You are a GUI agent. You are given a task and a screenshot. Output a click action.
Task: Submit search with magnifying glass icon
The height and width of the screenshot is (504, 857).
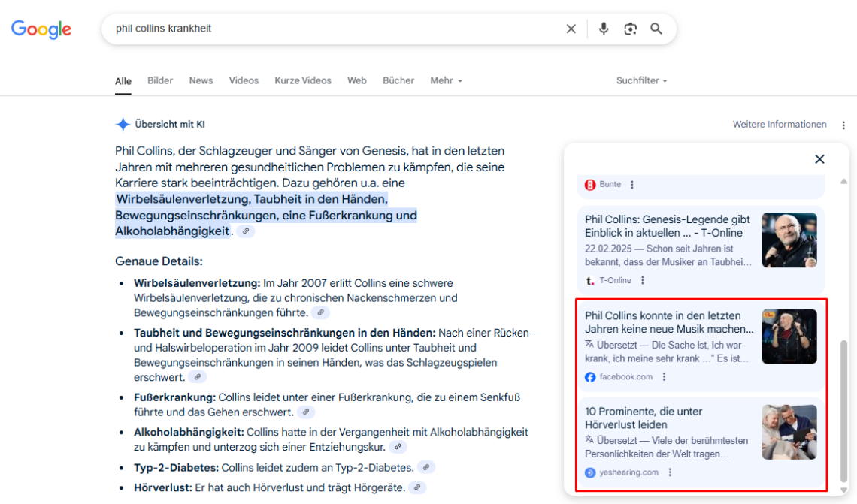pos(656,29)
